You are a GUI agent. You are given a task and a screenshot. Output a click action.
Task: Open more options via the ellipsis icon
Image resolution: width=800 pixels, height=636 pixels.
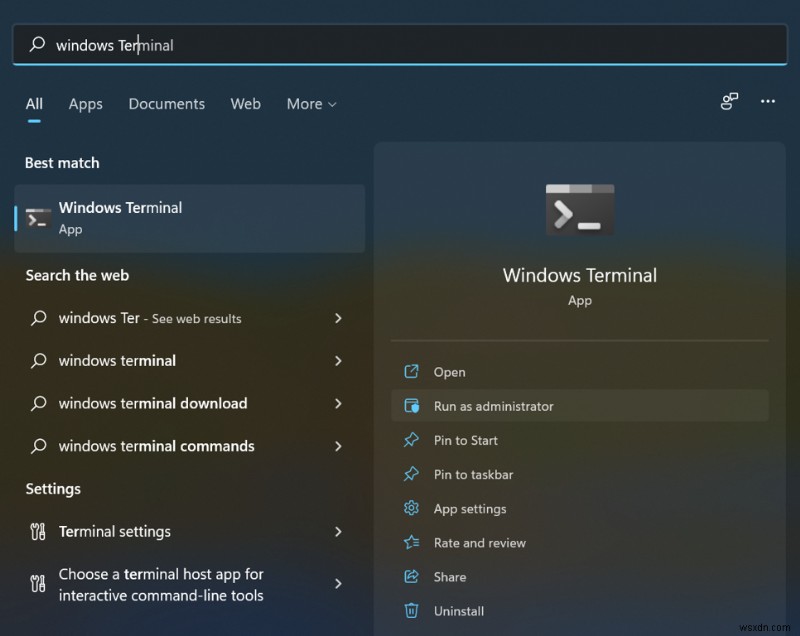[767, 102]
